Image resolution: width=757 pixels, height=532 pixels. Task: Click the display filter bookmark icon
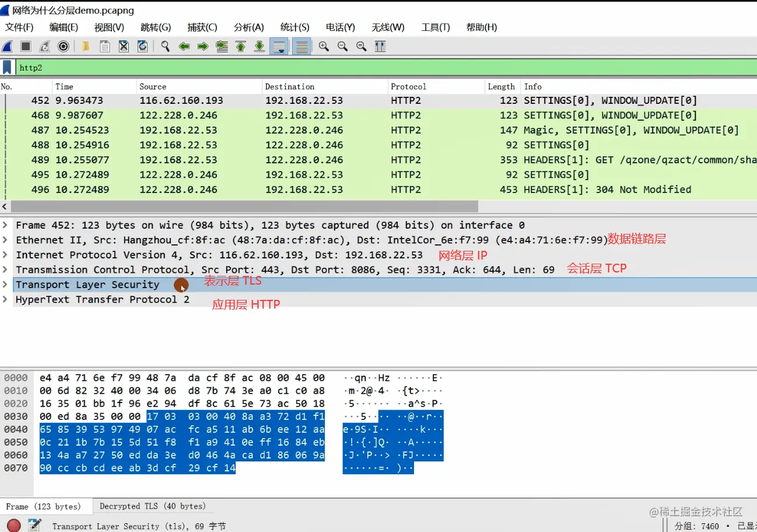[7, 67]
